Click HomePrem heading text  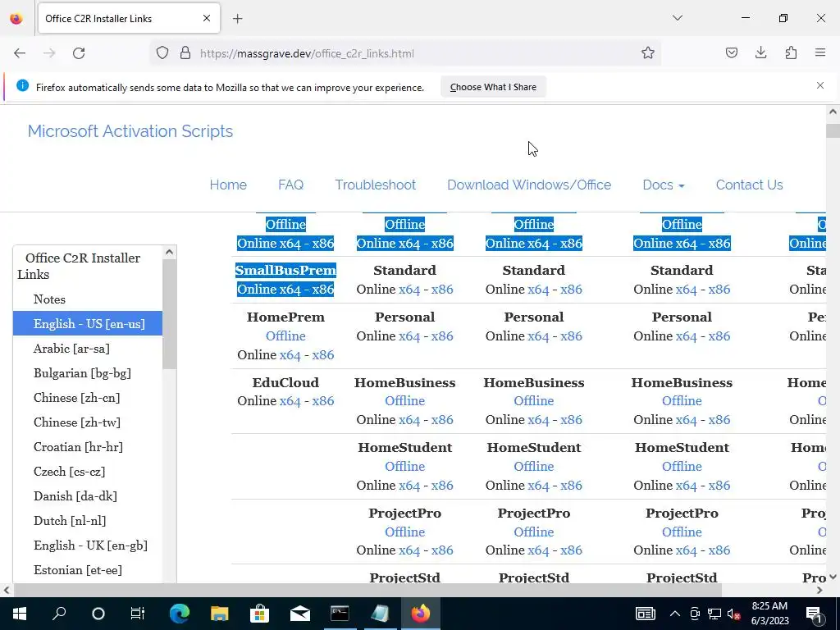pyautogui.click(x=285, y=317)
